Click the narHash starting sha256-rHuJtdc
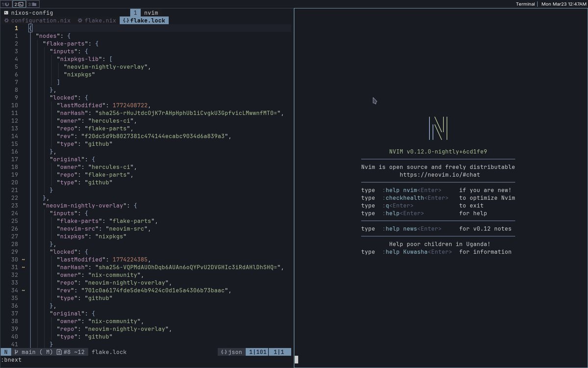 click(x=189, y=113)
